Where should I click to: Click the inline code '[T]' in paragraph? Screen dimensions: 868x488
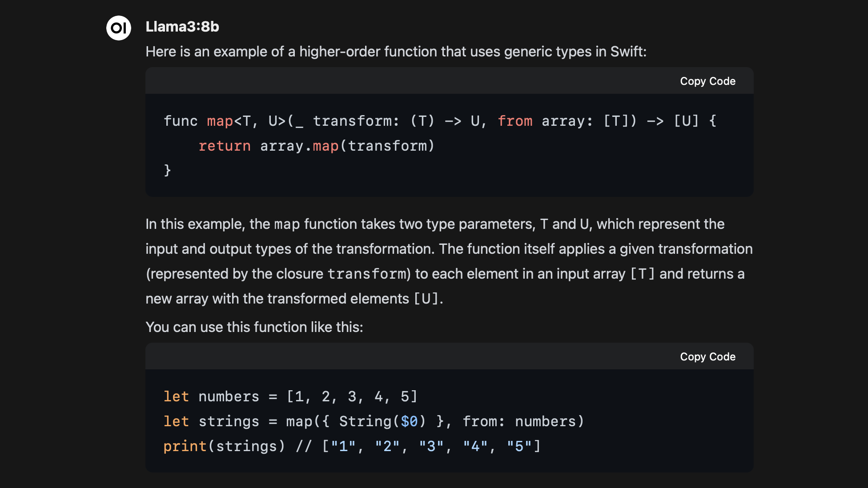click(642, 274)
